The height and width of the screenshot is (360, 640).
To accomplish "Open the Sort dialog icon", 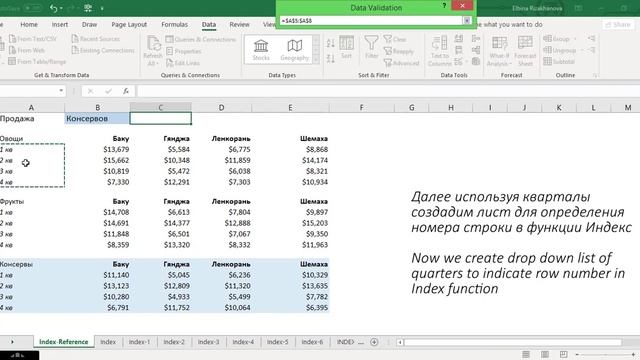I will pyautogui.click(x=346, y=47).
